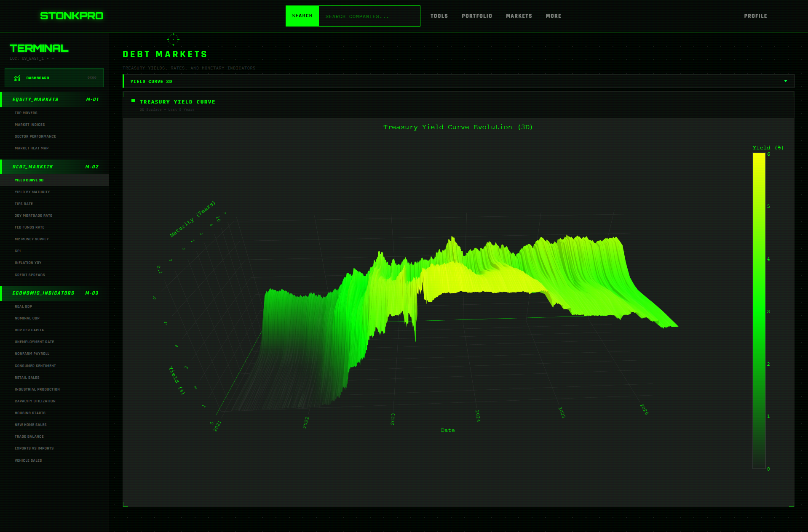Viewport: 808px width, 532px height.
Task: Open the Tools menu
Action: click(439, 16)
